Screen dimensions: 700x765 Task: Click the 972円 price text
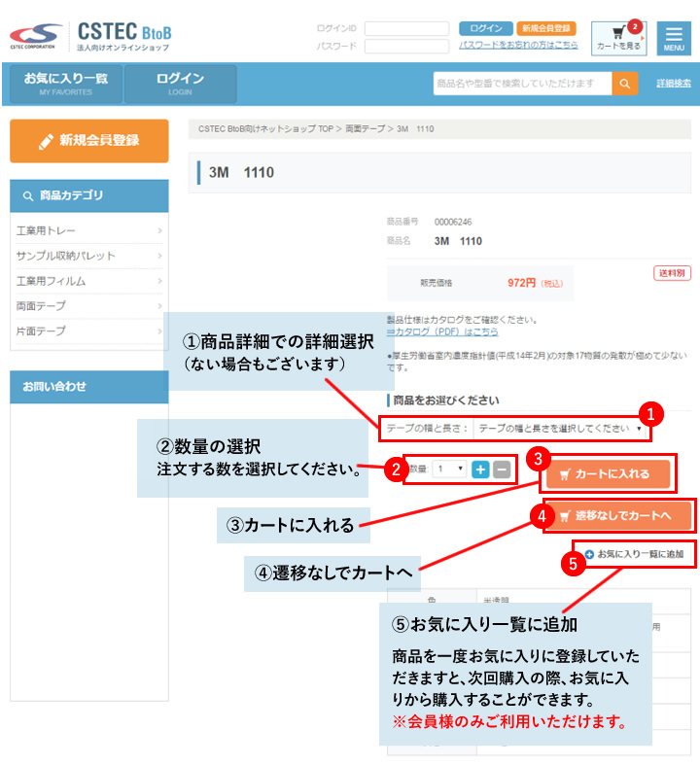click(x=521, y=283)
